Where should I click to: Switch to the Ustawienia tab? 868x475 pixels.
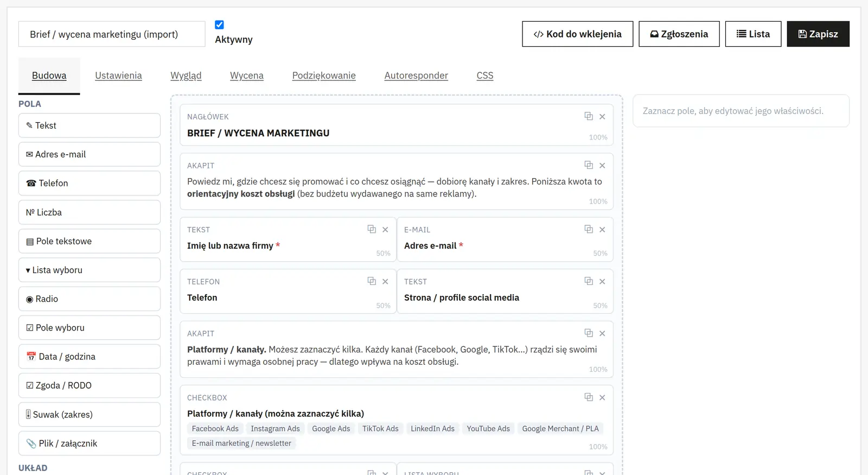tap(118, 75)
